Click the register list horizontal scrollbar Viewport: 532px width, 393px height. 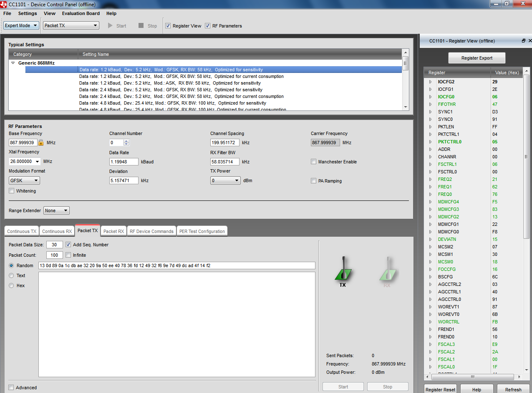(472, 376)
